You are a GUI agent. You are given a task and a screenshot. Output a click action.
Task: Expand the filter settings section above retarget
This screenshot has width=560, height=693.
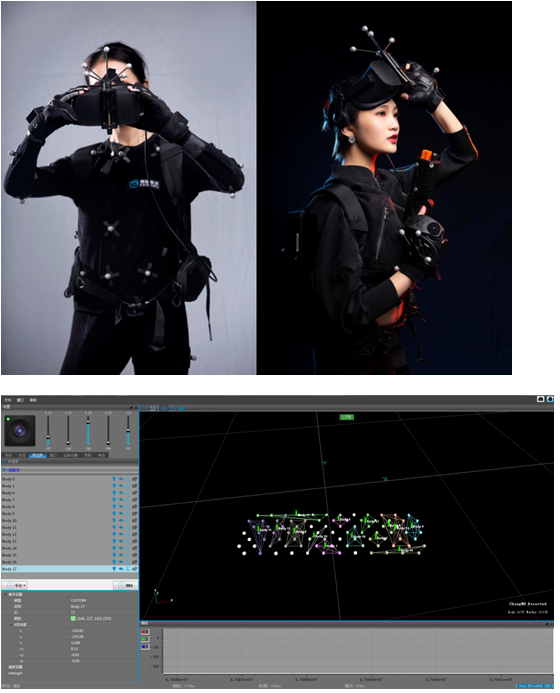(x=5, y=667)
